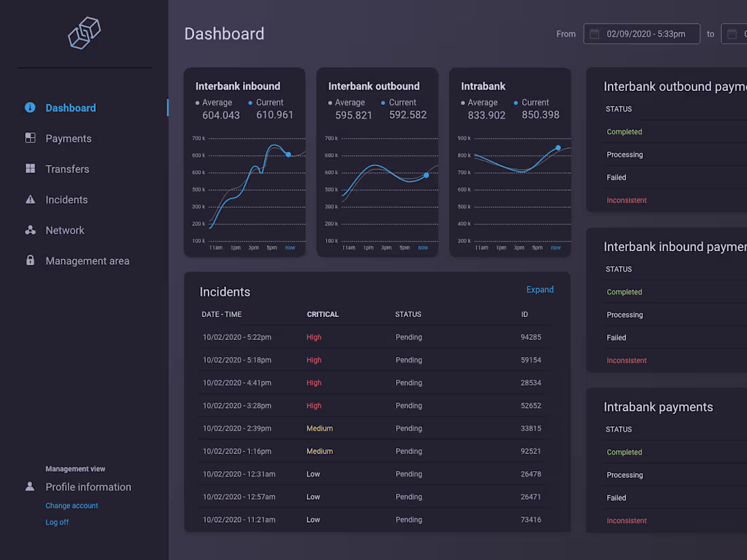
Task: Click the Change account link
Action: click(71, 506)
